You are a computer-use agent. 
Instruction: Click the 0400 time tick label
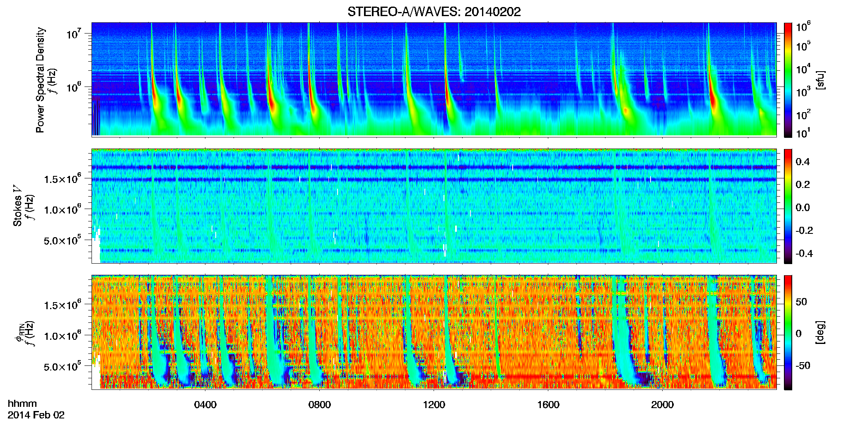pyautogui.click(x=205, y=405)
